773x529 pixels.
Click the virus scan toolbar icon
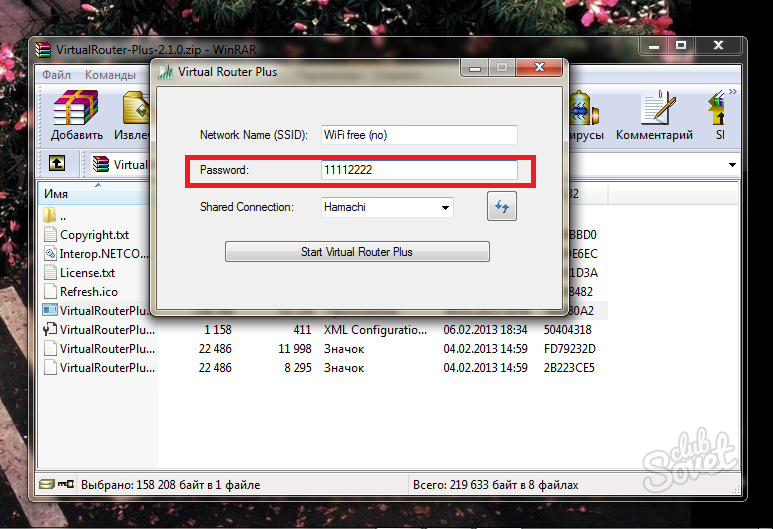coord(583,110)
